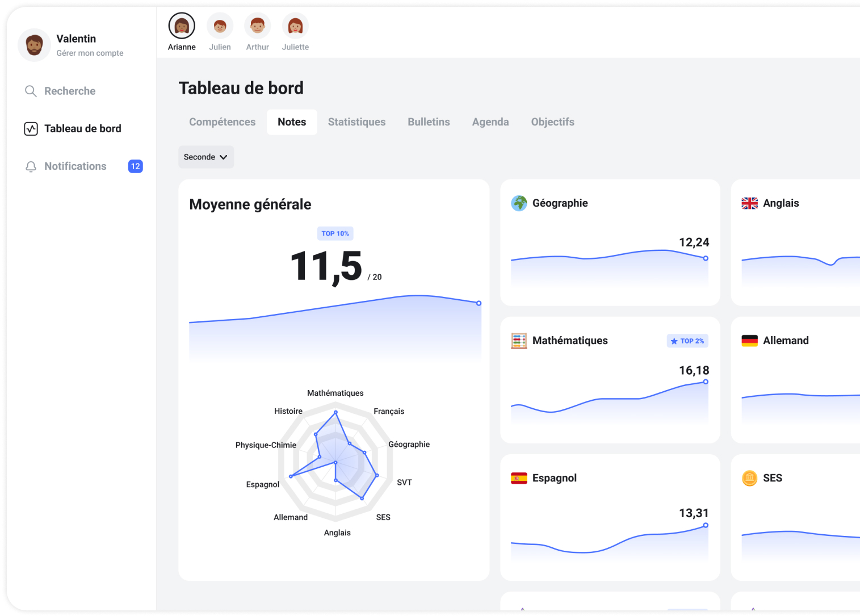Viewport: 860px width, 616px height.
Task: Open the Recherche search icon
Action: 31,91
